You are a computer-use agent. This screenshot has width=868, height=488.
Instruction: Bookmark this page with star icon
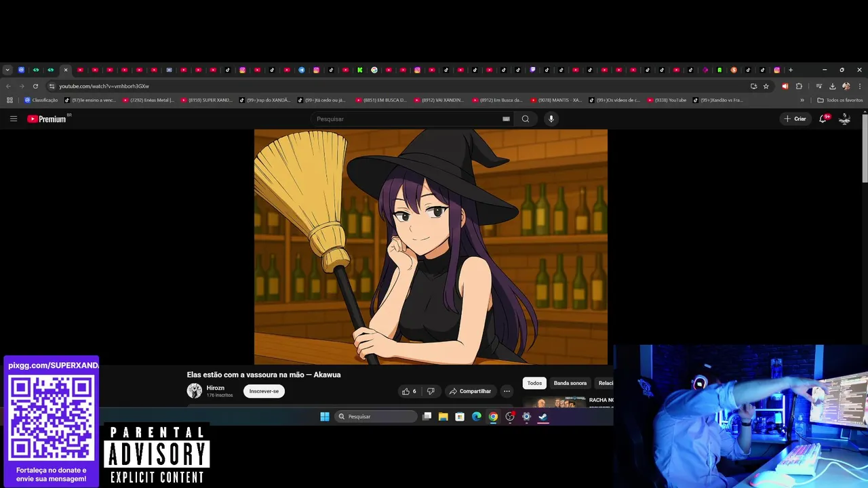tap(766, 86)
